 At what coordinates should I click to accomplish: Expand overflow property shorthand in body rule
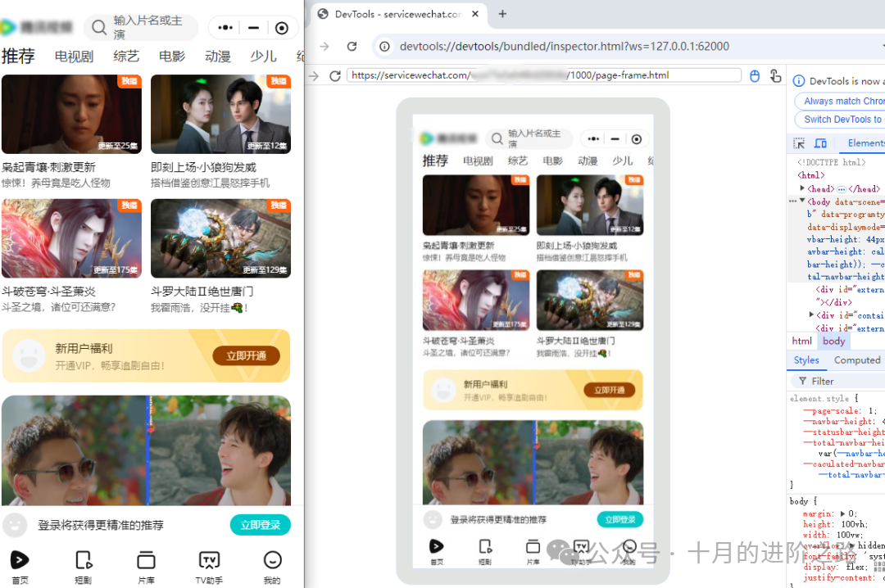pos(851,545)
